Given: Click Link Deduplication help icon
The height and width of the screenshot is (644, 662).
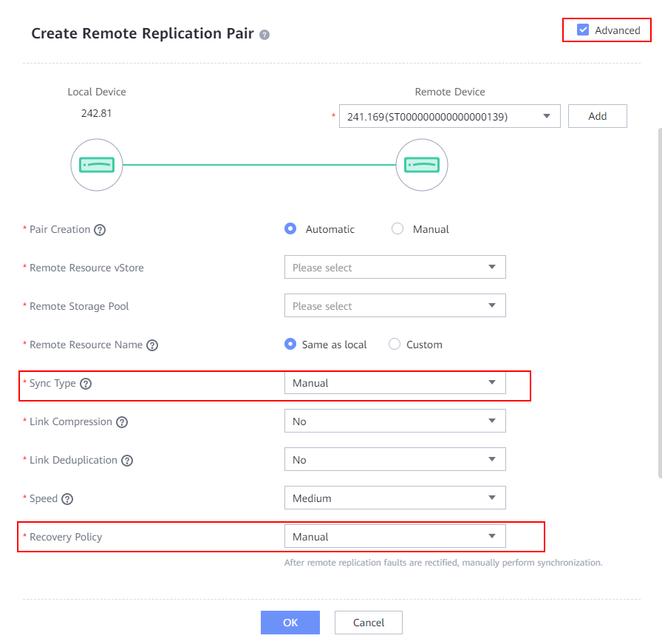Looking at the screenshot, I should pyautogui.click(x=127, y=461).
